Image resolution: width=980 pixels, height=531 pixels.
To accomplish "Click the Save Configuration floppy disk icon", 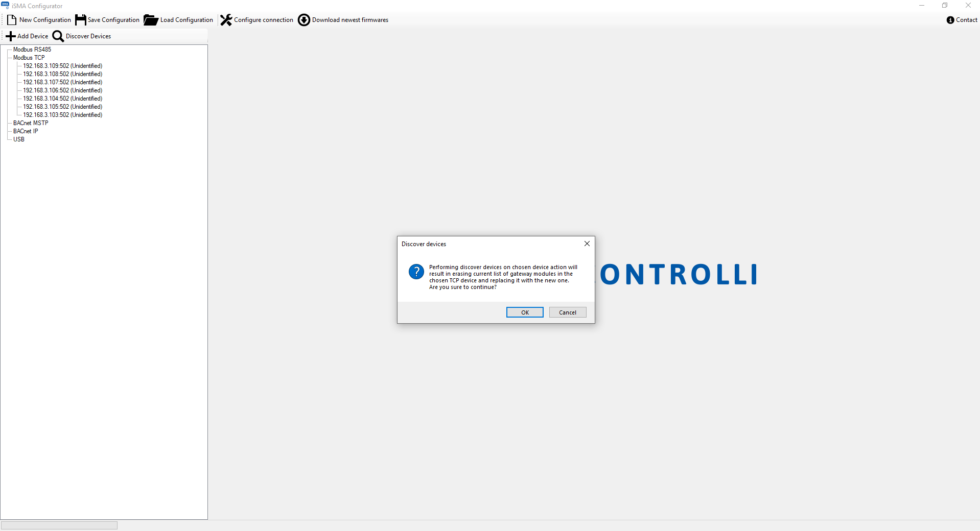I will (x=81, y=20).
